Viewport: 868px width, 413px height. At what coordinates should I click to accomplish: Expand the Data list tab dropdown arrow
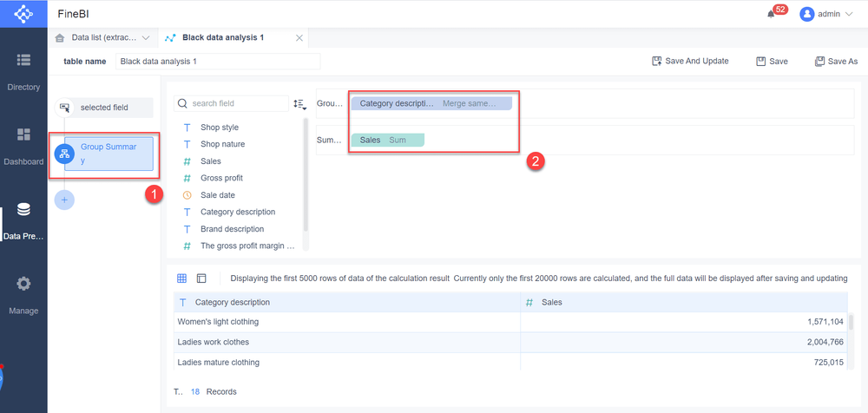[146, 38]
